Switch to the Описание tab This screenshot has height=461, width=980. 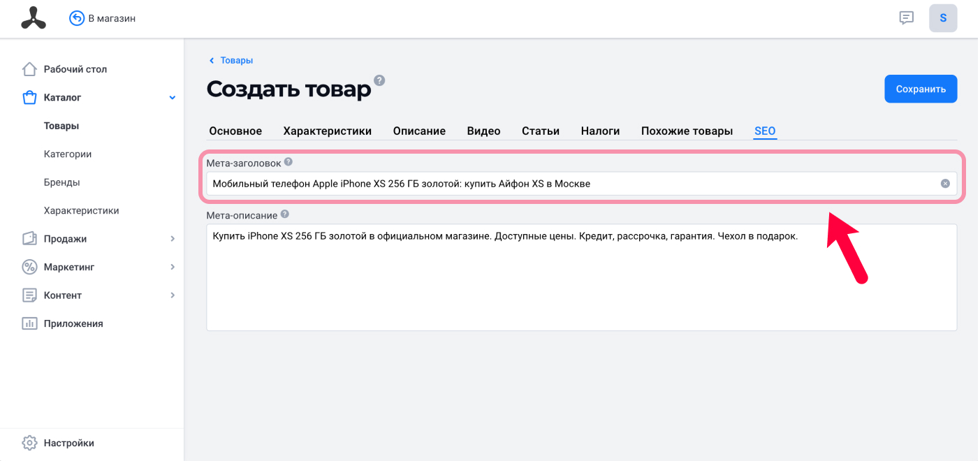[x=419, y=131]
